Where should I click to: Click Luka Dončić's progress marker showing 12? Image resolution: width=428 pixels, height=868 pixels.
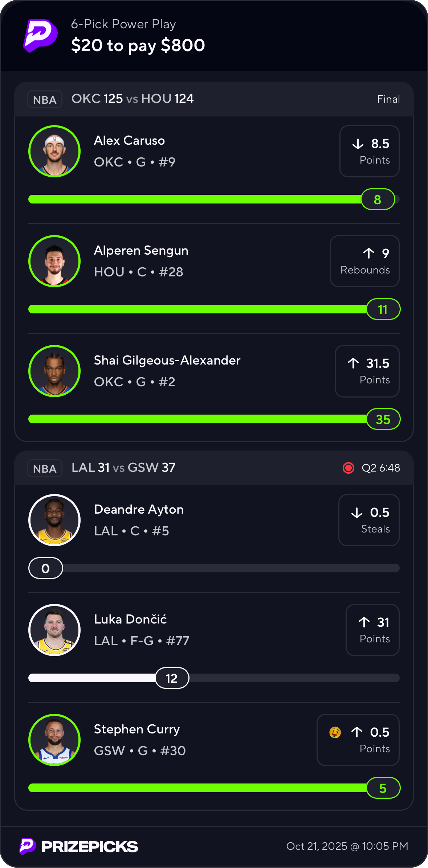pos(172,678)
